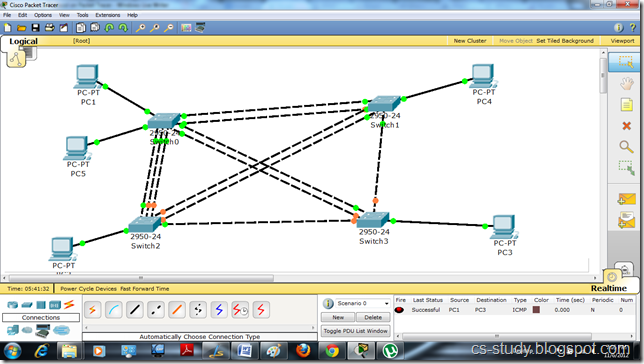Click the Delete scenario button
644x364 pixels.
(x=373, y=317)
